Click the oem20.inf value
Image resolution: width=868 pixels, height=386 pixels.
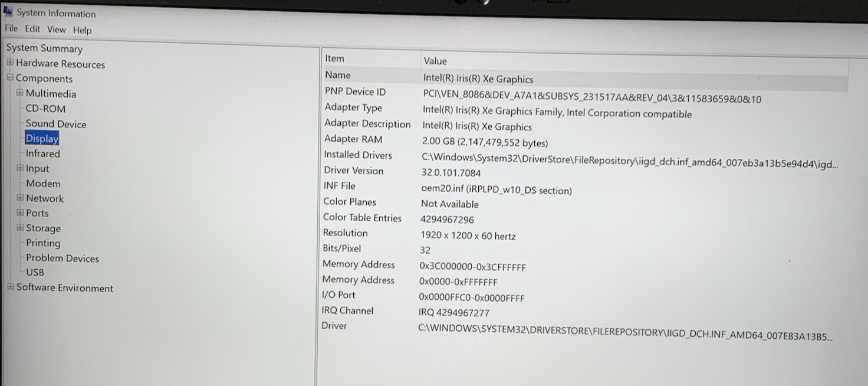coord(497,190)
